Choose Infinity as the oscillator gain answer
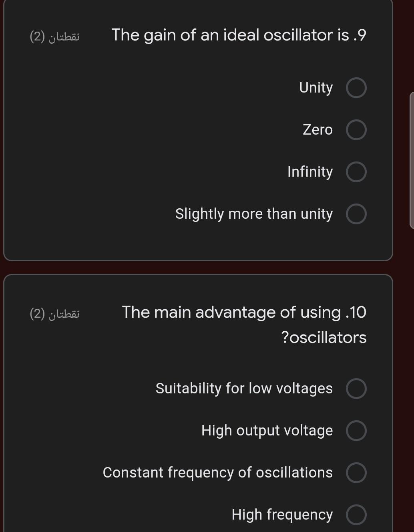This screenshot has height=532, width=414. pos(356,172)
